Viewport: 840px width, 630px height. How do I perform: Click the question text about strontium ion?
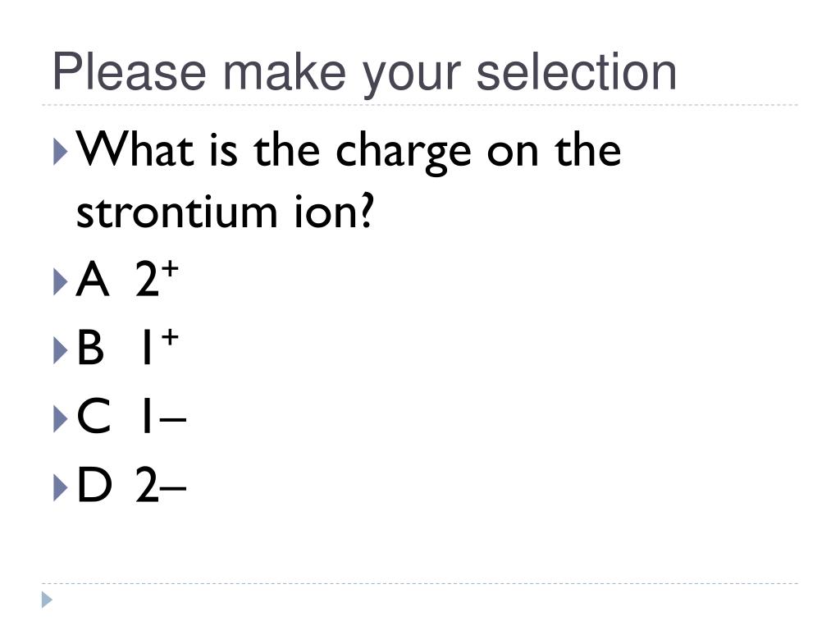[x=349, y=180]
